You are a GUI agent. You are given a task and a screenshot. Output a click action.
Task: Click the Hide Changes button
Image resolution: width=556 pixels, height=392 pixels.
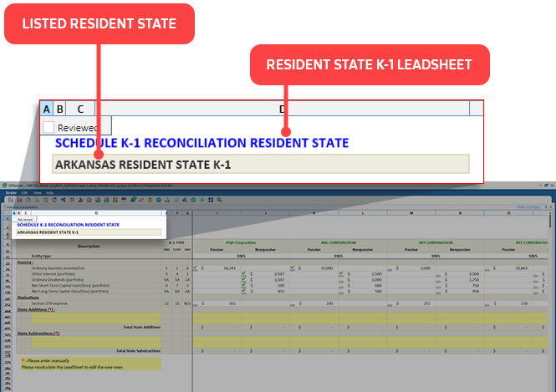528,207
